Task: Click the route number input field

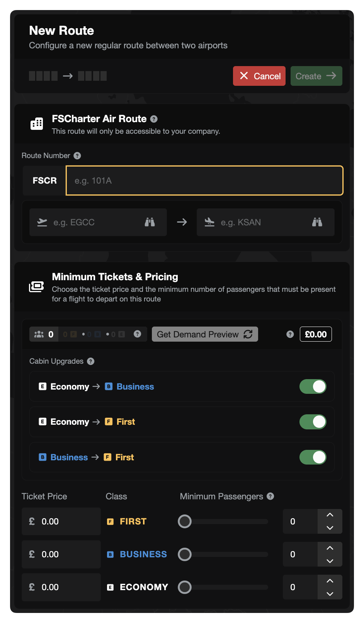Action: [204, 180]
